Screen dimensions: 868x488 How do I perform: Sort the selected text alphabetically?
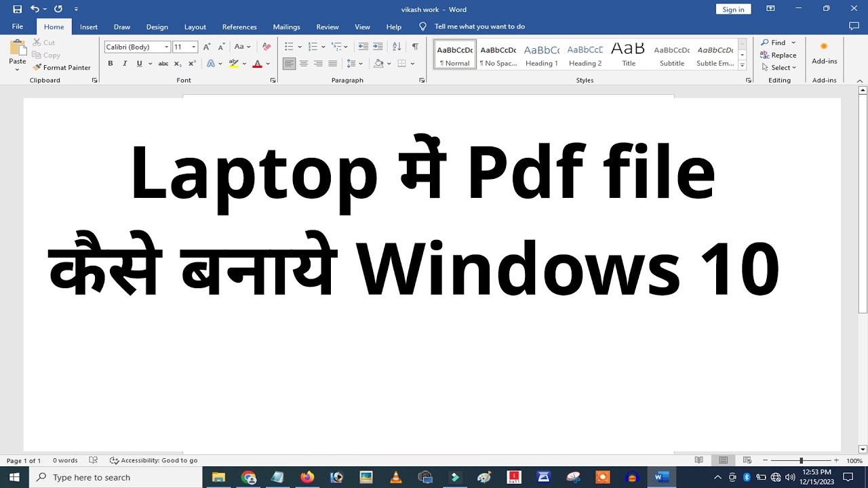coord(397,47)
